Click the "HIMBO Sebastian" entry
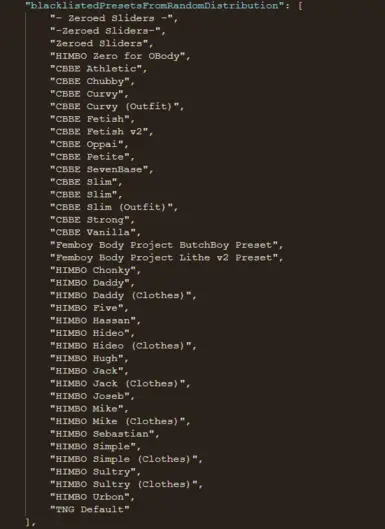385x529 pixels. click(x=105, y=434)
